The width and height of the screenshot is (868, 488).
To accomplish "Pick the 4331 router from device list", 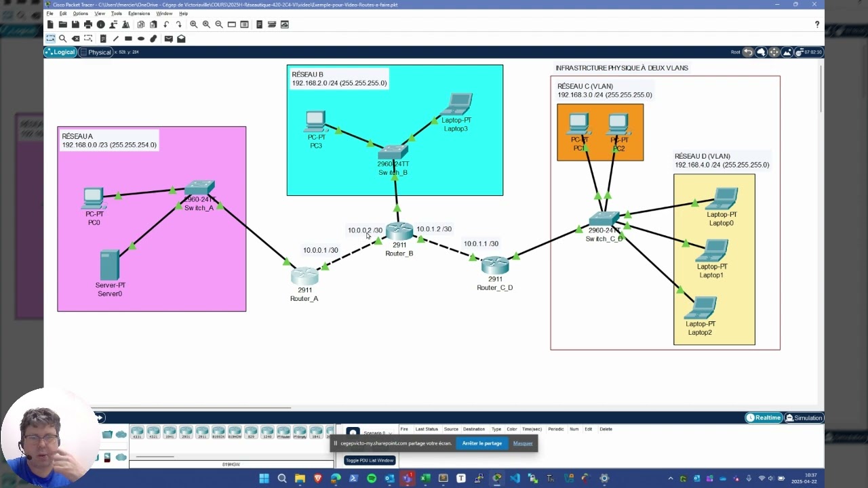I will click(x=138, y=432).
